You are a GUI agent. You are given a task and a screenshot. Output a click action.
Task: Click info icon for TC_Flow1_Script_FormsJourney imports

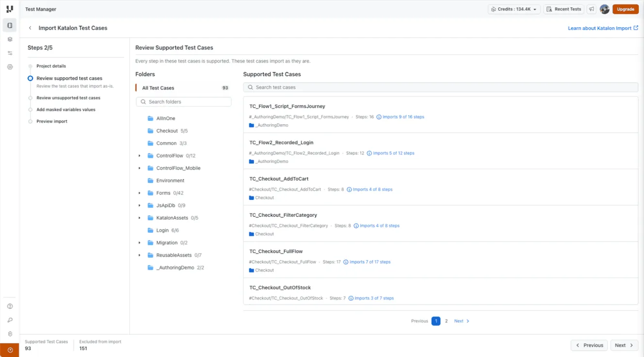tap(379, 117)
